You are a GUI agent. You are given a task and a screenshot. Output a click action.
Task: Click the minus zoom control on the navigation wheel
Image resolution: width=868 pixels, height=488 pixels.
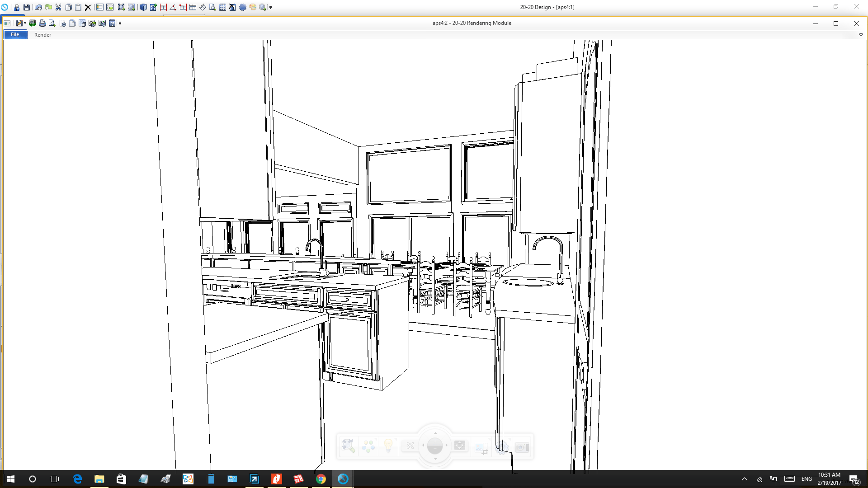click(x=435, y=449)
